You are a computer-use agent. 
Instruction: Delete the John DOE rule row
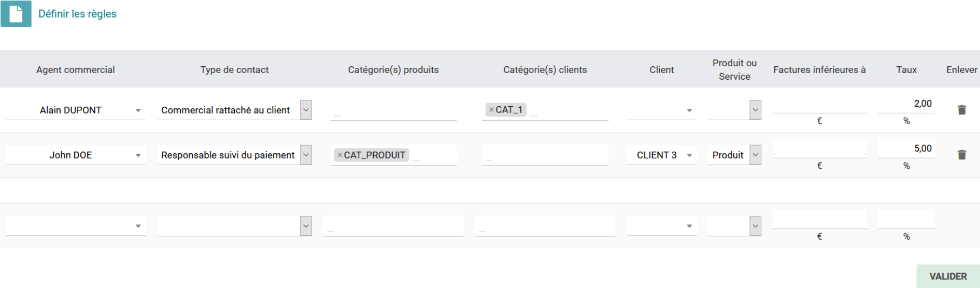[961, 155]
